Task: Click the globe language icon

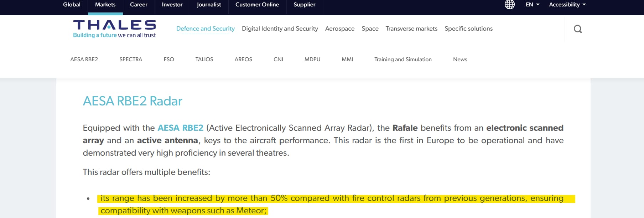Action: [510, 5]
